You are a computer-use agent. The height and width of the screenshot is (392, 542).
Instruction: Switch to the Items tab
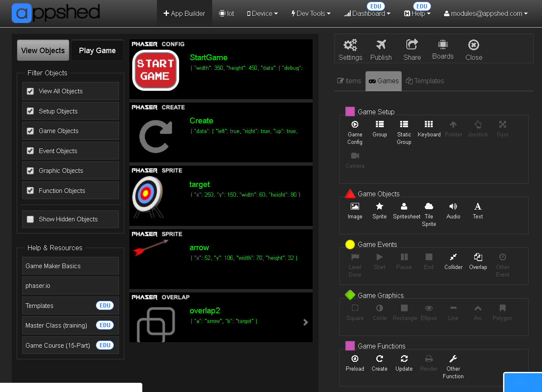(349, 81)
